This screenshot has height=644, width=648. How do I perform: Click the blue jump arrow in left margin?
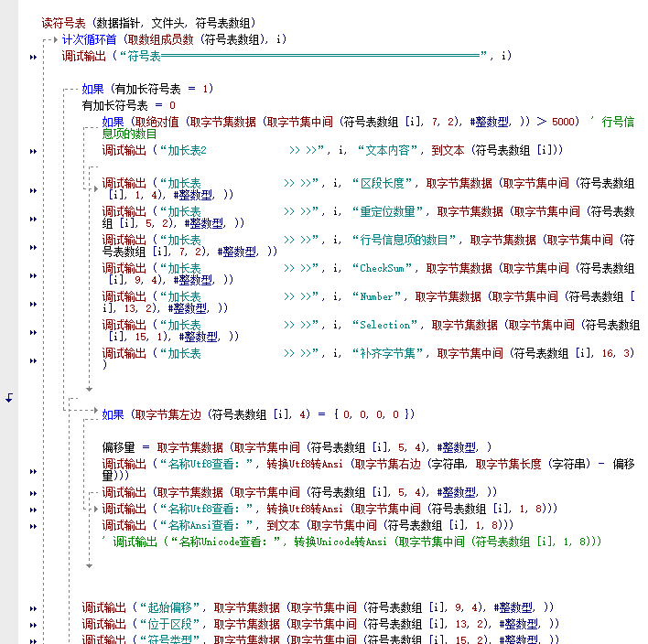pyautogui.click(x=9, y=398)
